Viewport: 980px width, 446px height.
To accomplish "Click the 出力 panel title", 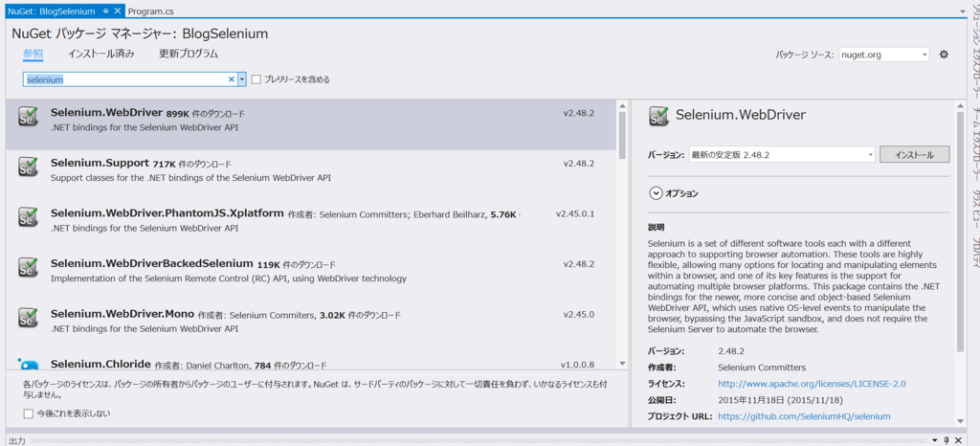I will 17,441.
